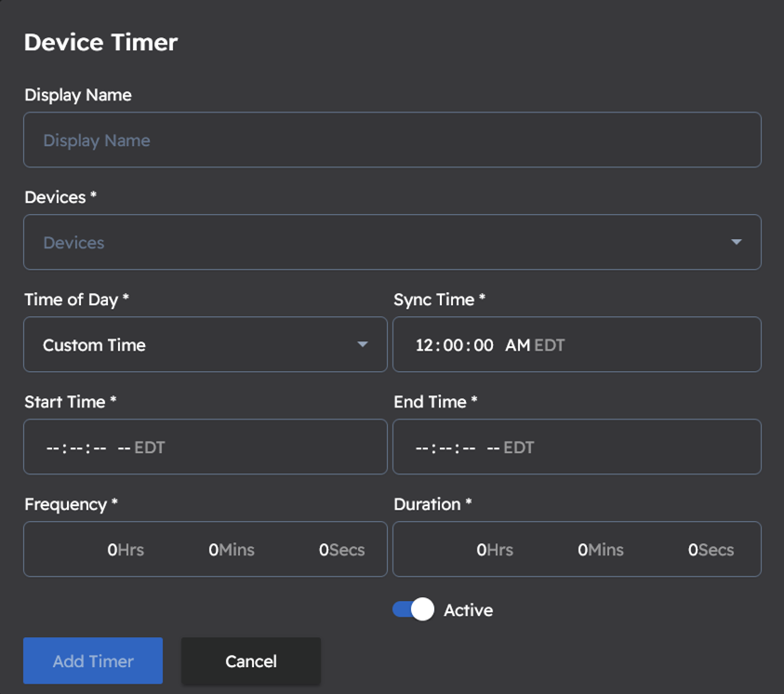Open the Time of Day dropdown
The width and height of the screenshot is (784, 694).
click(205, 344)
